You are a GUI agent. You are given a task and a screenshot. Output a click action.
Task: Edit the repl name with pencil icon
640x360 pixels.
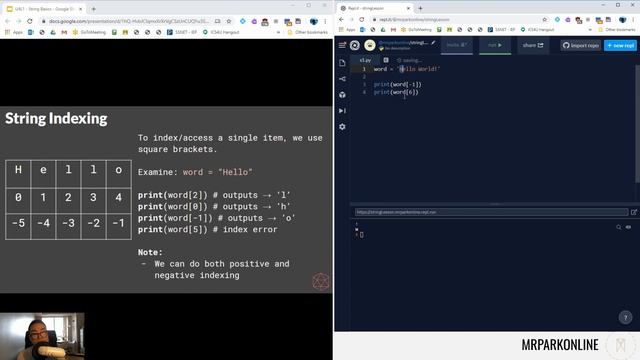[433, 42]
